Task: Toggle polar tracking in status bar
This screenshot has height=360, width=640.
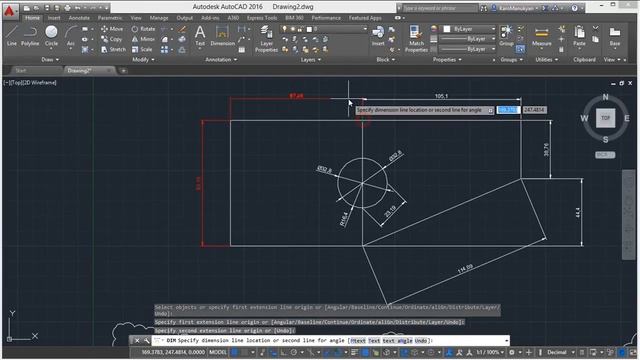Action: [293, 352]
